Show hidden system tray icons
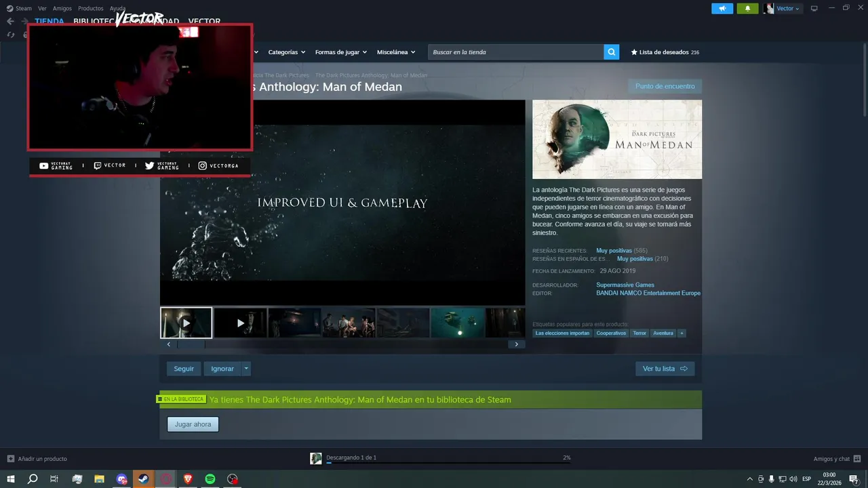Viewport: 868px width, 488px height. 749,479
